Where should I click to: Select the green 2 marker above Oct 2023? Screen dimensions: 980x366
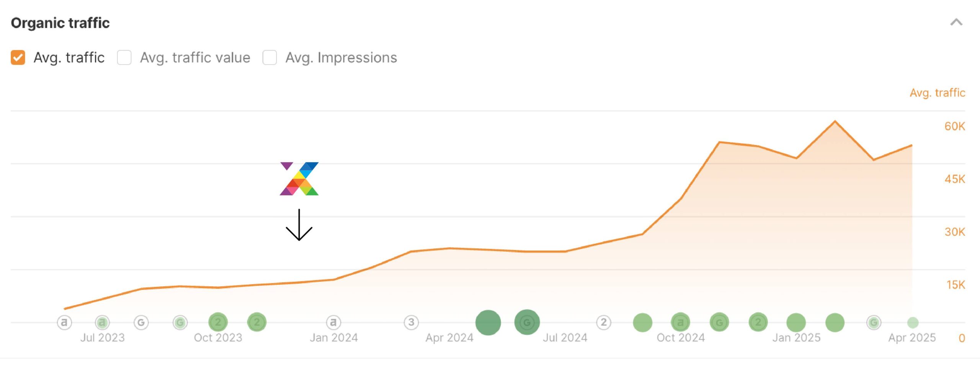218,322
